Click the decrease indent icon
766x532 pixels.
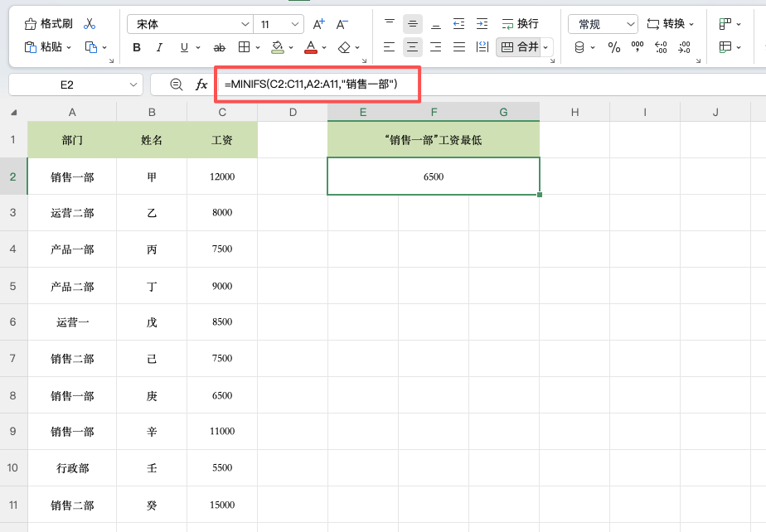coord(458,23)
